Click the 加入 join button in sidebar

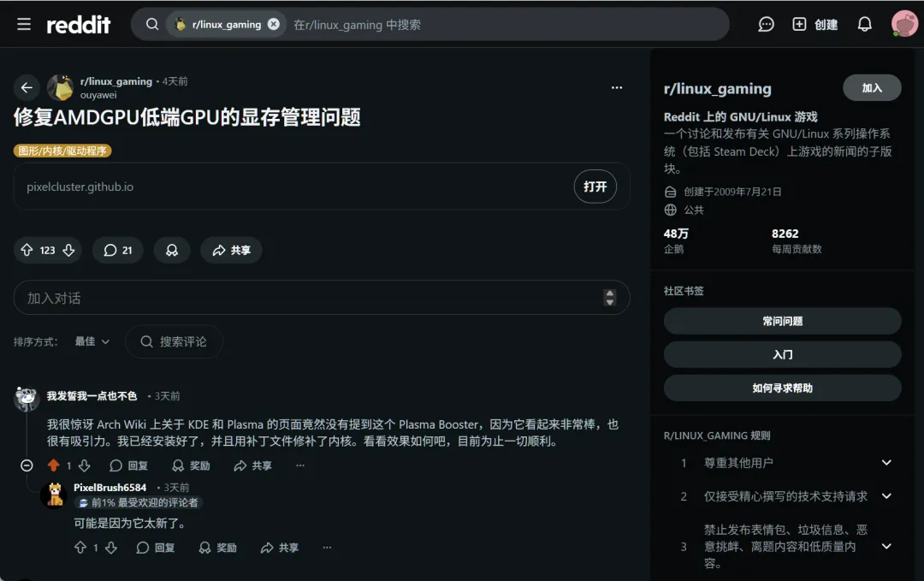point(872,88)
